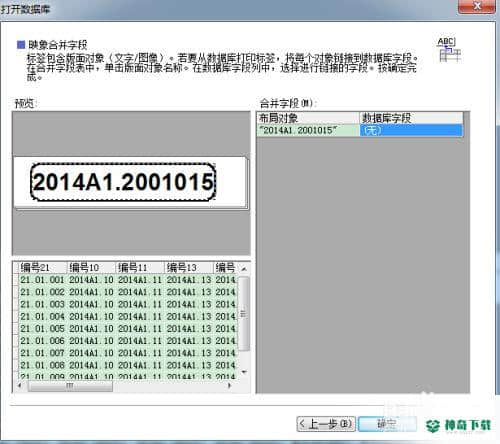This screenshot has width=500, height=444.
Task: Confirm with the 确定 button
Action: pyautogui.click(x=387, y=424)
